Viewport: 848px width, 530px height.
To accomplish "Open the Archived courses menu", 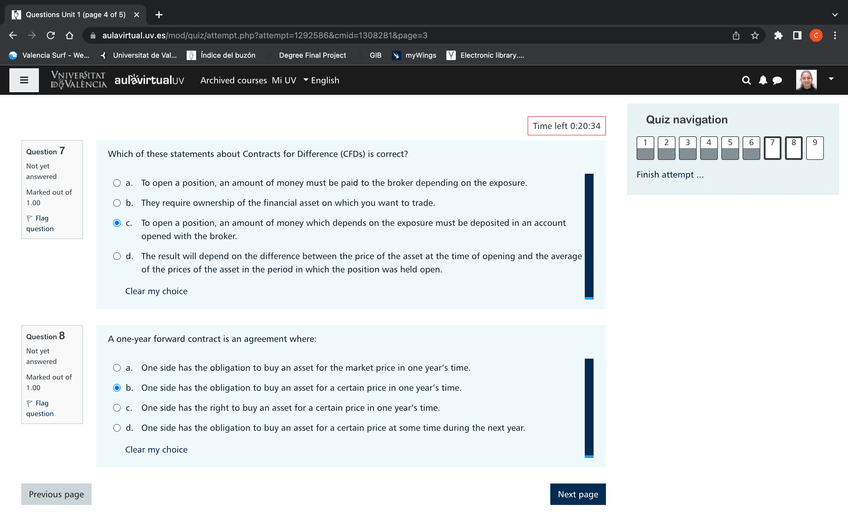I will [x=233, y=80].
